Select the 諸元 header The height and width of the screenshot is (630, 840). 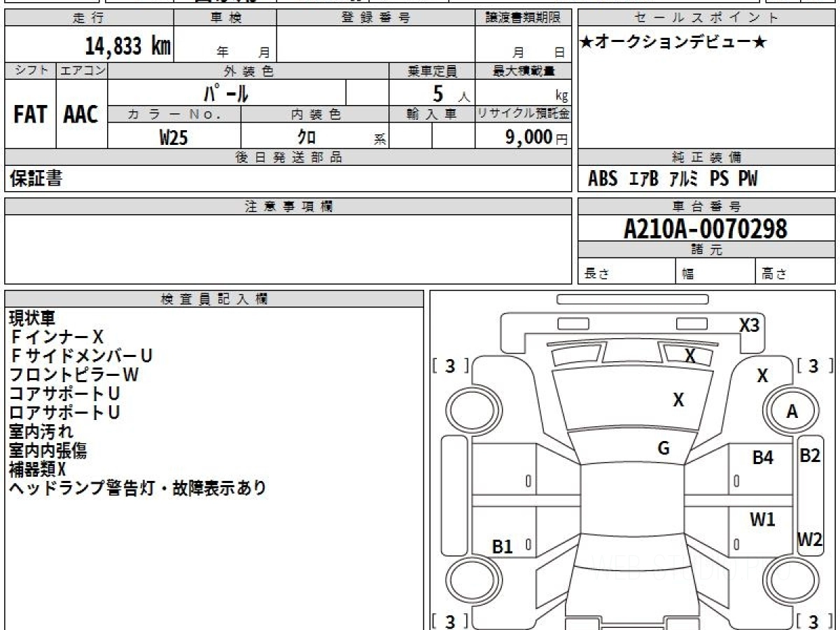tap(706, 250)
